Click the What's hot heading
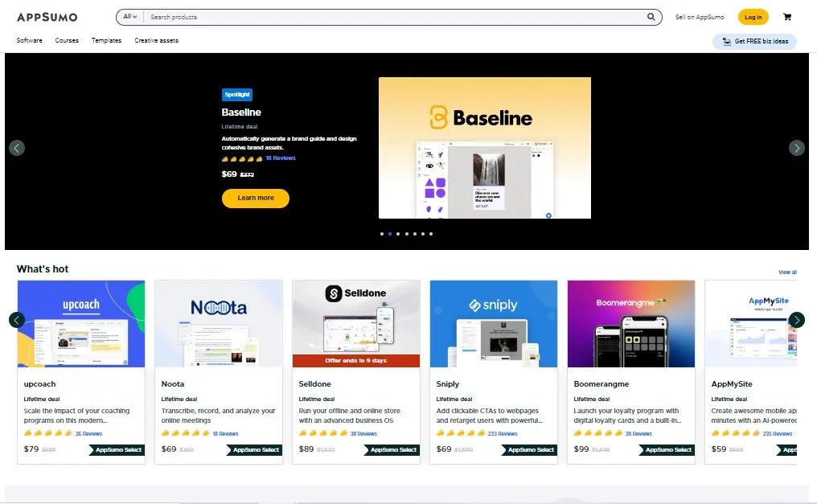Image resolution: width=817 pixels, height=504 pixels. (x=43, y=269)
